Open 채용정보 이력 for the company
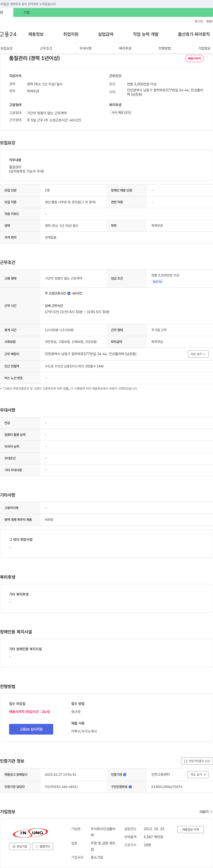Viewport: 213px width, 868px height. pos(191,829)
